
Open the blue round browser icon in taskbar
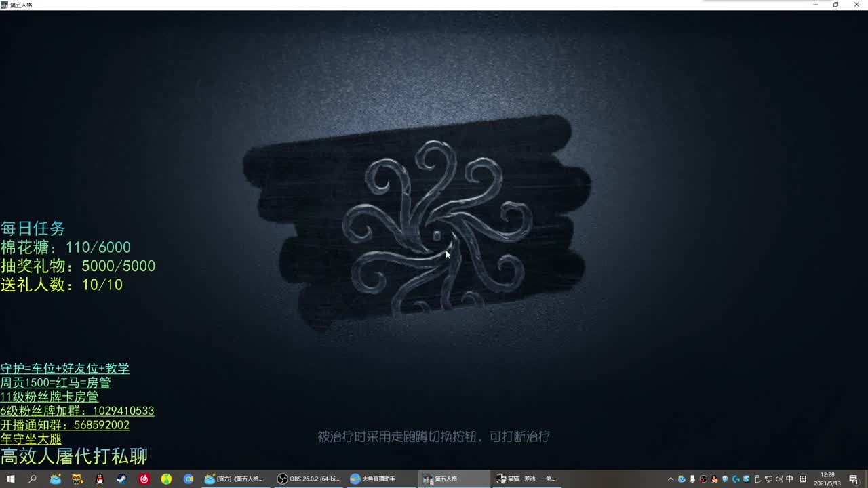189,479
